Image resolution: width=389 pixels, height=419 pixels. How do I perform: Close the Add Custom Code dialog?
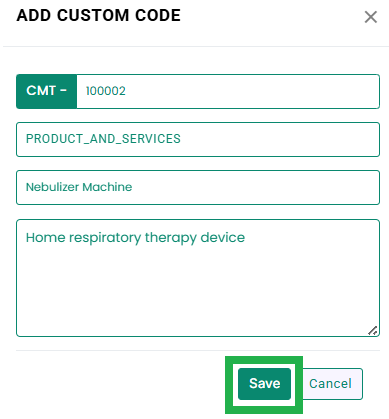[x=371, y=17]
